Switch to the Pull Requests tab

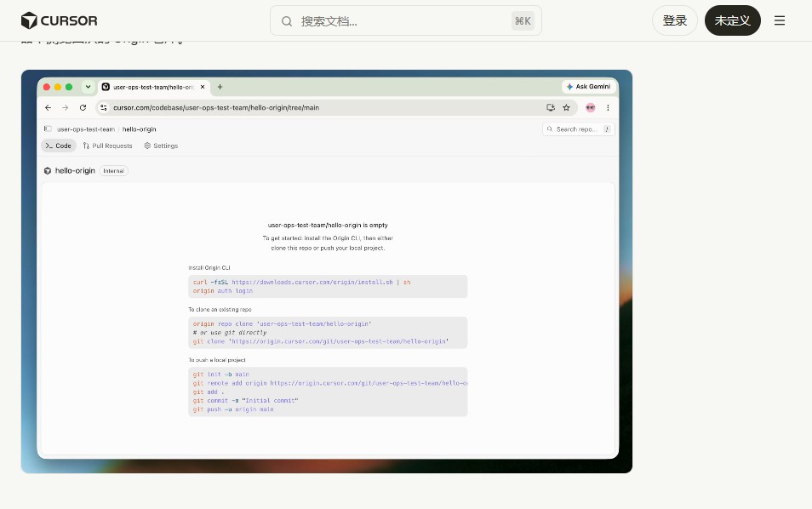click(x=108, y=146)
